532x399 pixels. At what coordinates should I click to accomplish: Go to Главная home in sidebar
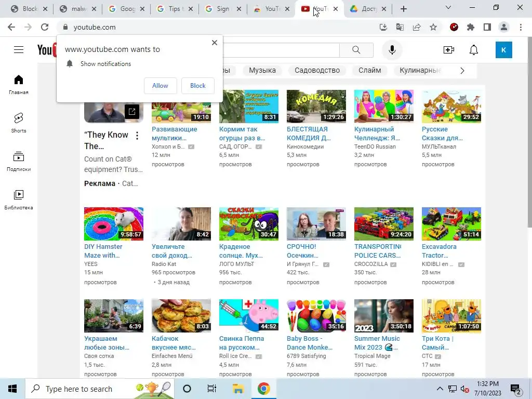click(x=19, y=85)
